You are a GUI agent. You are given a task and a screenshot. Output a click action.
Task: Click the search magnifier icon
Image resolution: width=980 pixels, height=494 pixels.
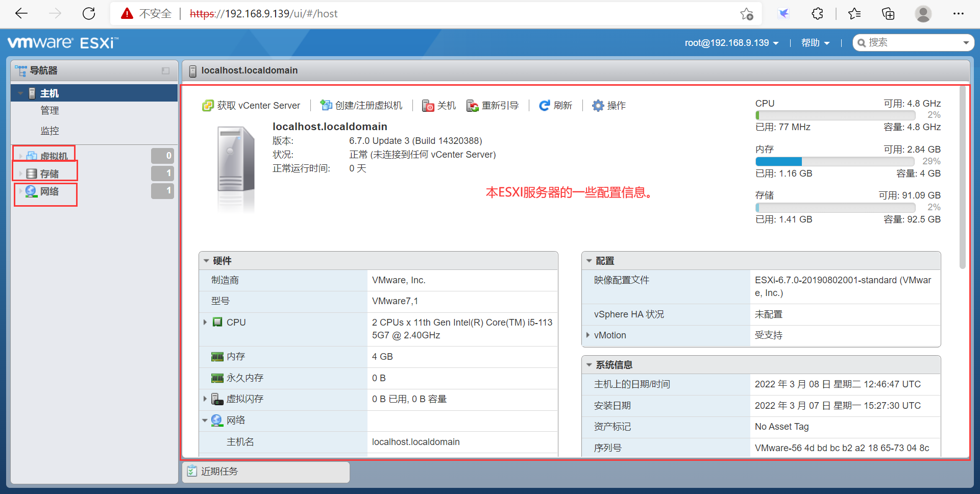tap(862, 43)
